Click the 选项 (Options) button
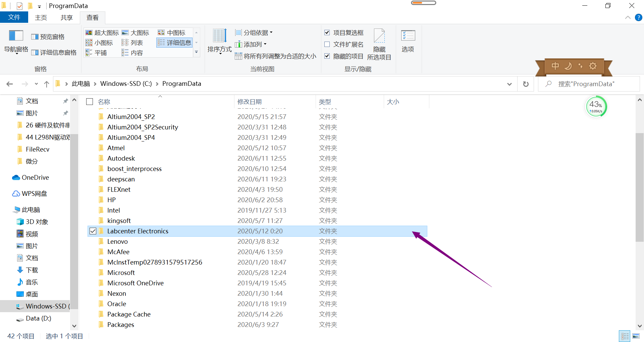The height and width of the screenshot is (342, 644). [408, 41]
